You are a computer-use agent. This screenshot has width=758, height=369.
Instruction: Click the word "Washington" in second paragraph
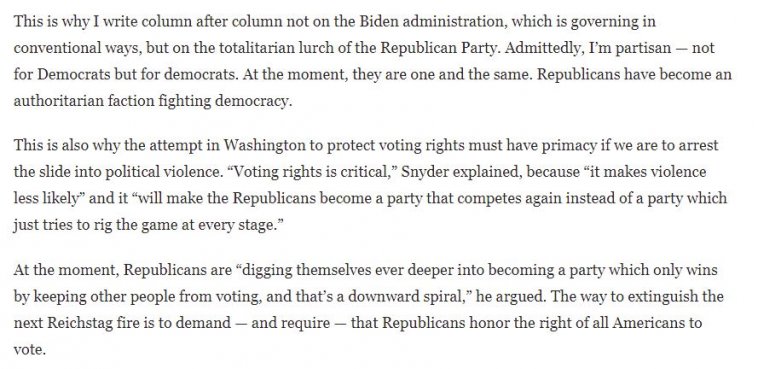[265, 146]
